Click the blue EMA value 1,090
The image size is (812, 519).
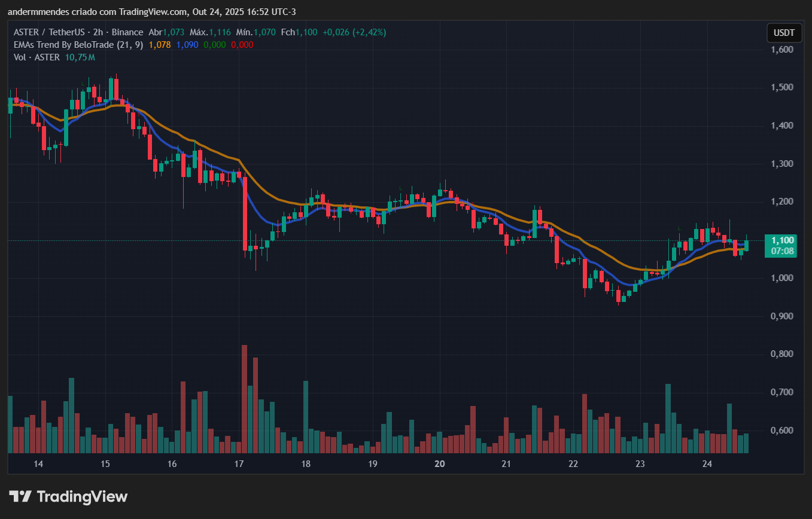coord(187,45)
